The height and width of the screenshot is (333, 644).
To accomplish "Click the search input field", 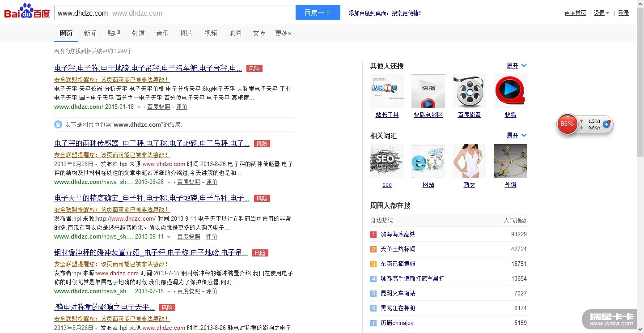I will (175, 13).
